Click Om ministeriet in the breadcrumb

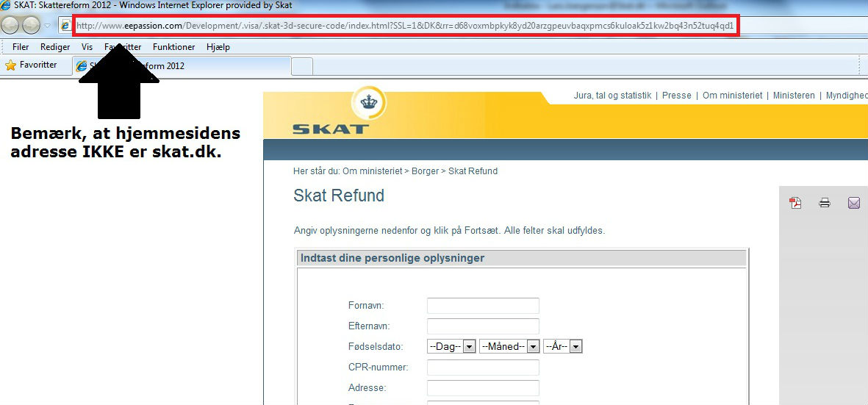point(373,171)
